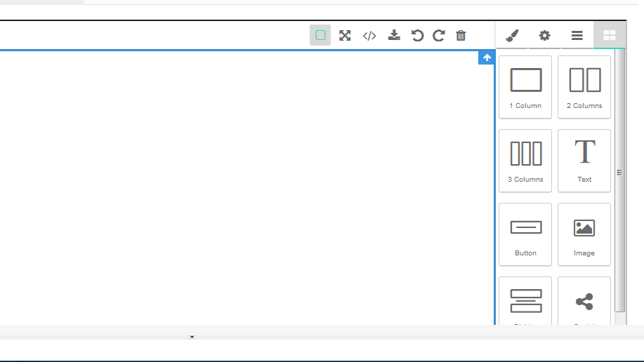Click the import template download icon
The width and height of the screenshot is (644, 362).
394,35
